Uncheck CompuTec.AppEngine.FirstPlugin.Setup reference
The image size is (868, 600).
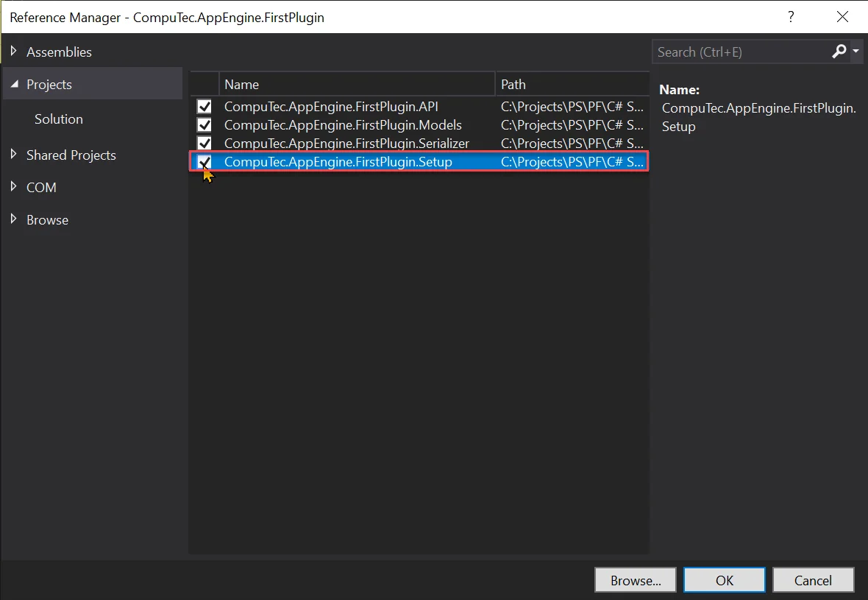(204, 161)
